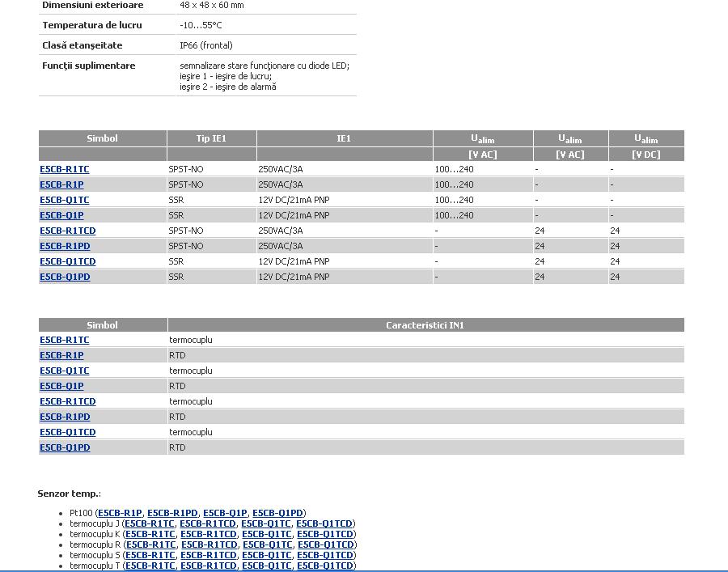This screenshot has height=572, width=728.
Task: Click the [V DC] unit header
Action: pos(645,155)
